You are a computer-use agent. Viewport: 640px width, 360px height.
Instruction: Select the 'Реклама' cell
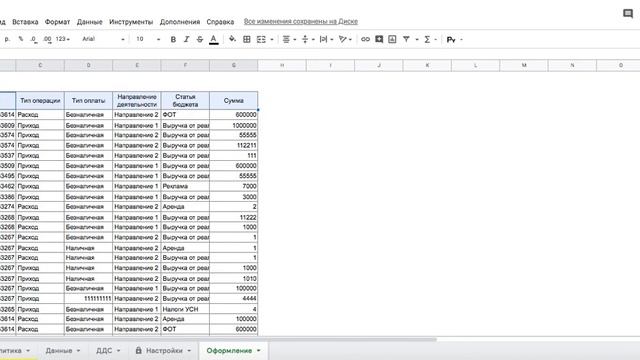185,186
